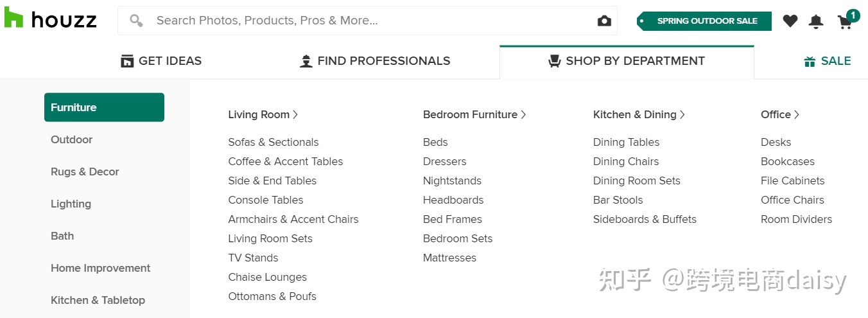Open the Sale gift link
The width and height of the screenshot is (868, 318).
coord(827,61)
